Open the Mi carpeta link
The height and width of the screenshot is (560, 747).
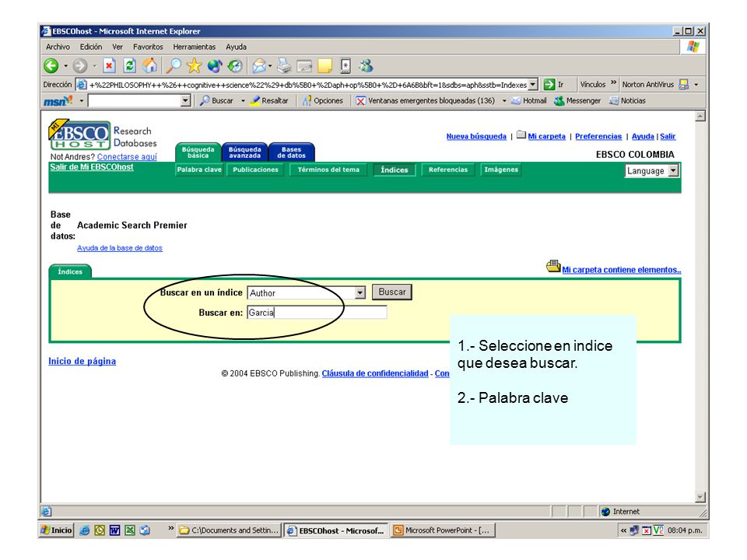click(546, 136)
